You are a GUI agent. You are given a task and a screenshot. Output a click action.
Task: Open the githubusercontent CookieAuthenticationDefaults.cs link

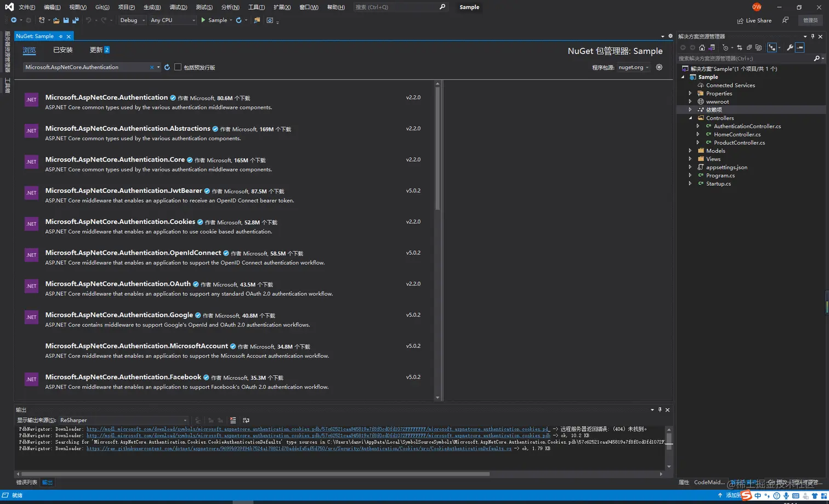(x=299, y=448)
